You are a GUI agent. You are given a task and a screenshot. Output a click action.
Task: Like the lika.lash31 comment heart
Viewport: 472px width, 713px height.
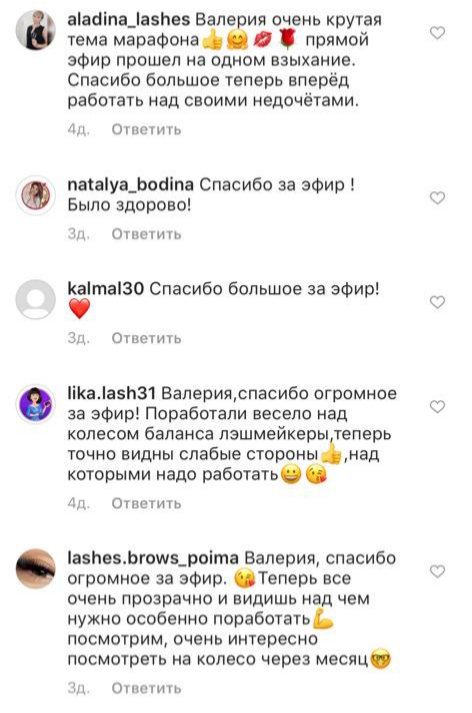point(437,406)
